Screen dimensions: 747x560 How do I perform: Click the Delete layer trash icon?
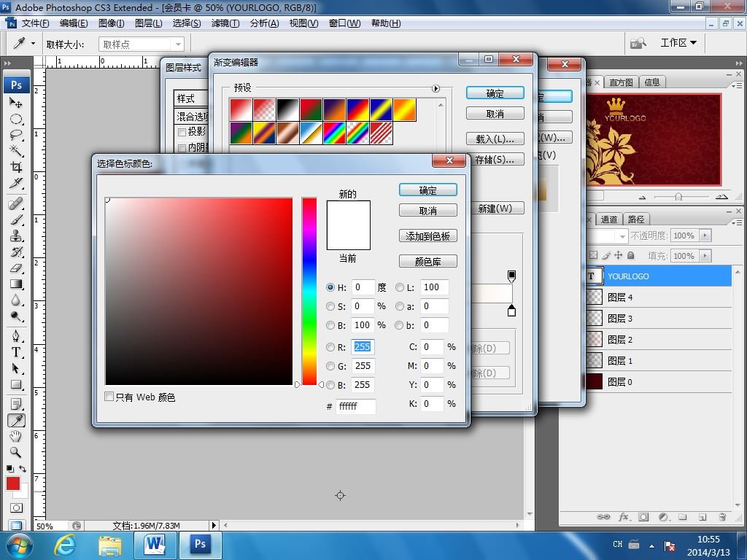(722, 517)
